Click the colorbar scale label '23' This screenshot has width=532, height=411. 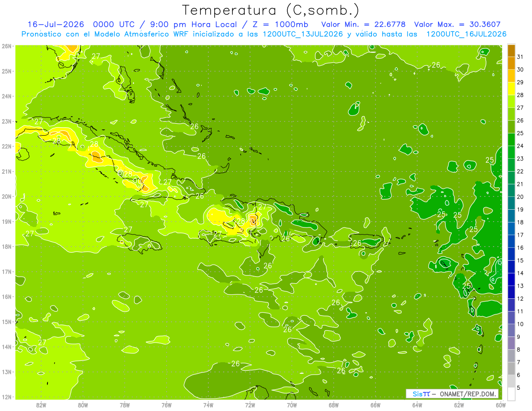(x=520, y=159)
